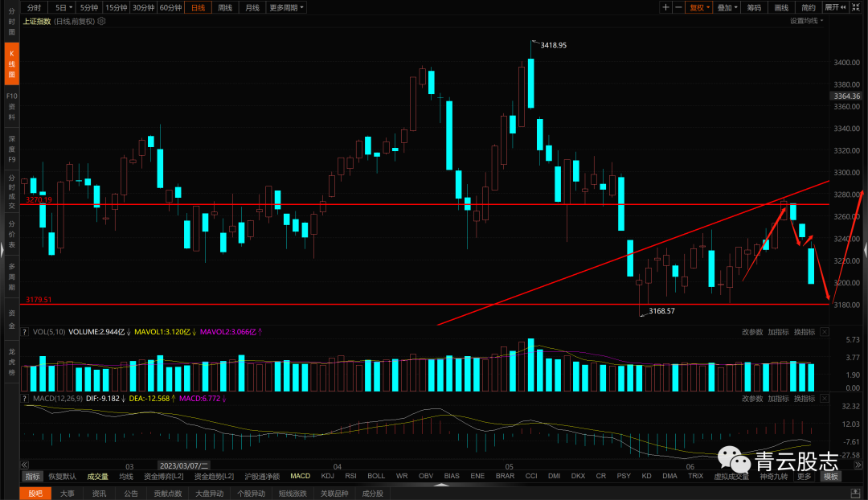The width and height of the screenshot is (868, 500).
Task: Click the minus zoom-out icon
Action: click(x=678, y=7)
